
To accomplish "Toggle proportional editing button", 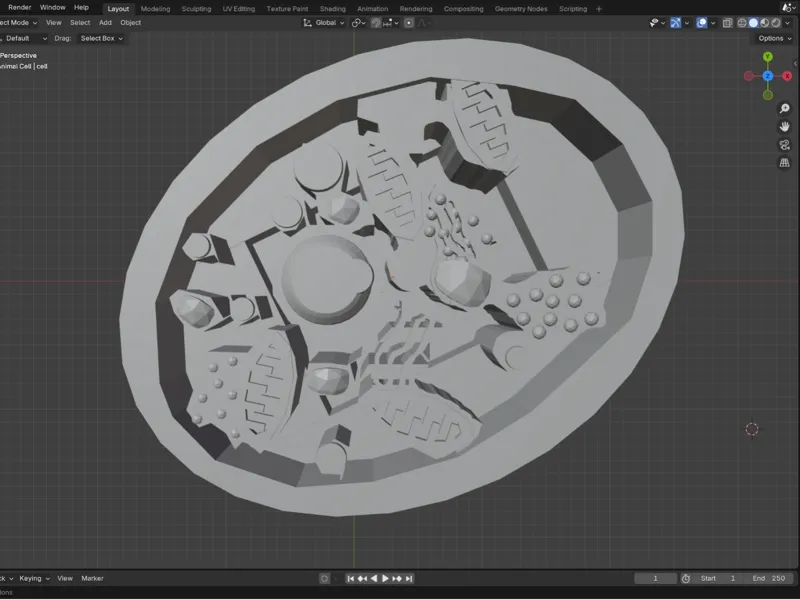I will pyautogui.click(x=409, y=23).
